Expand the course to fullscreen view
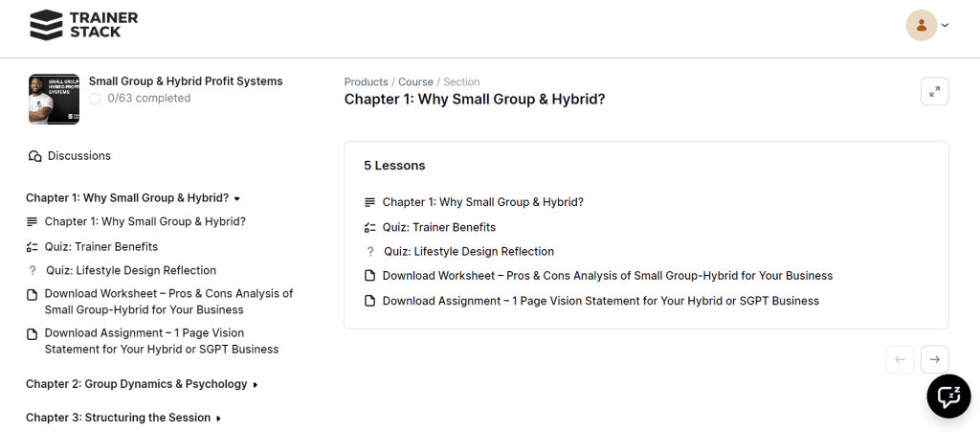 [934, 92]
